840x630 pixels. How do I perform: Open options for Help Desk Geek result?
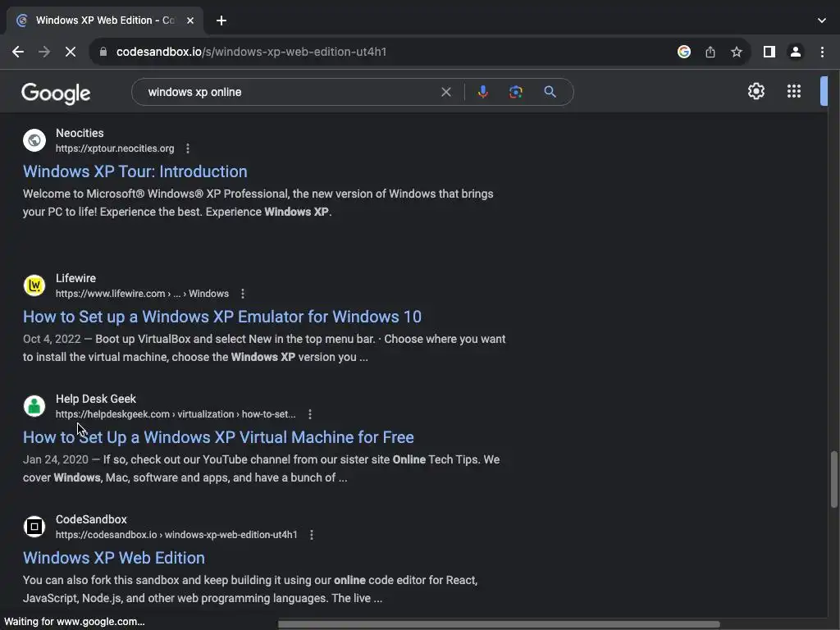tap(309, 414)
